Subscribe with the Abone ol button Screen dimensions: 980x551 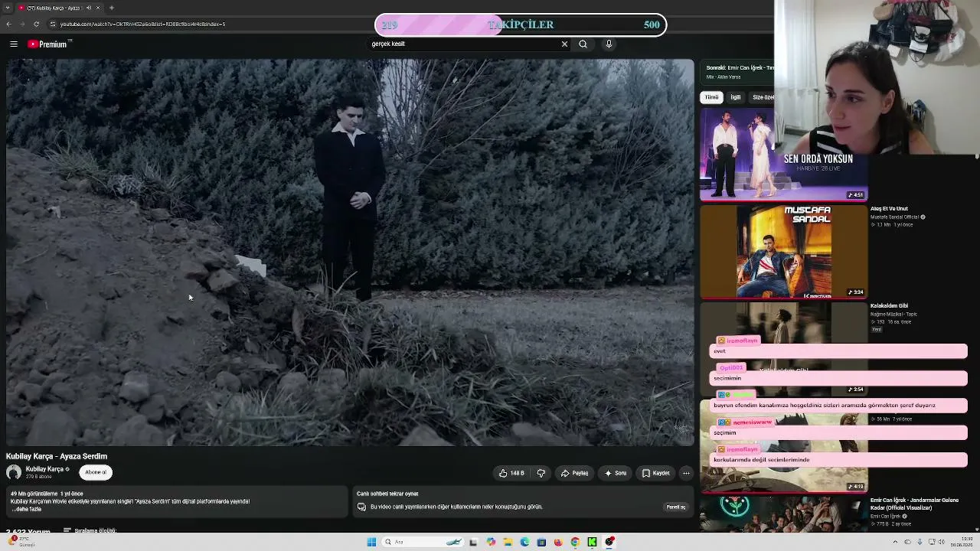click(x=96, y=472)
